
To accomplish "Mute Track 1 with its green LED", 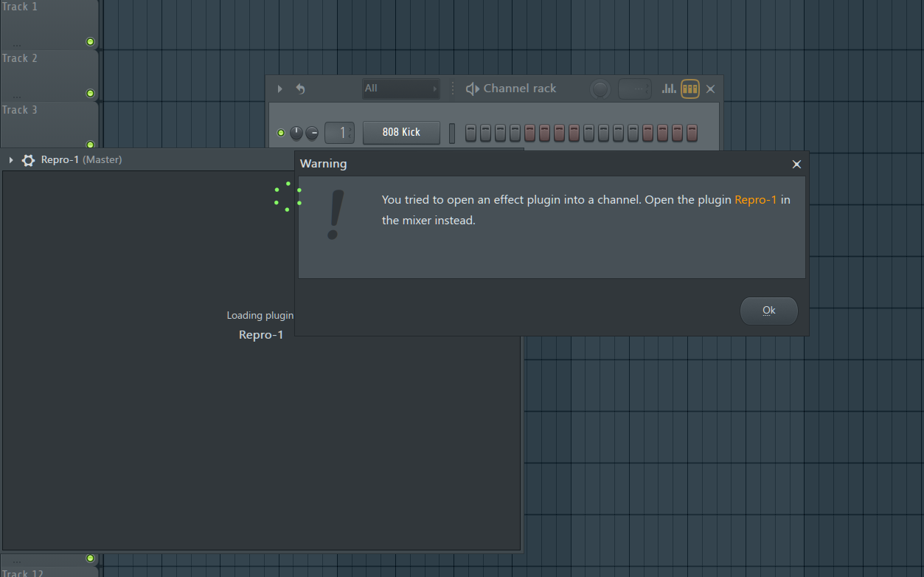I will pos(91,41).
